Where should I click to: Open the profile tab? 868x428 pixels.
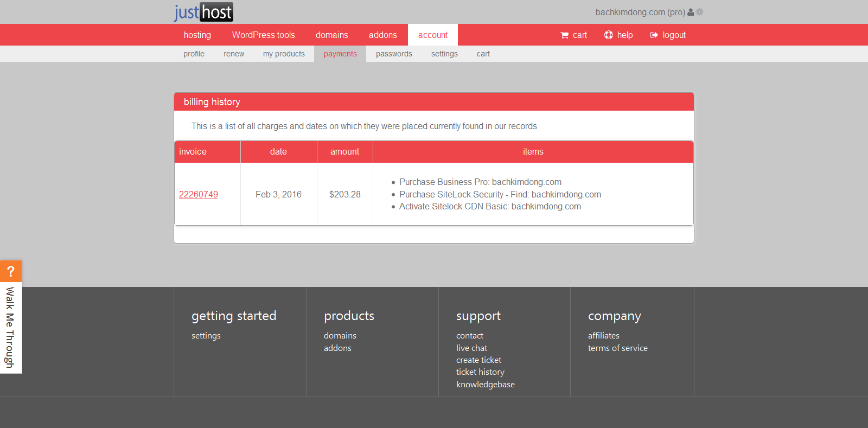[194, 54]
